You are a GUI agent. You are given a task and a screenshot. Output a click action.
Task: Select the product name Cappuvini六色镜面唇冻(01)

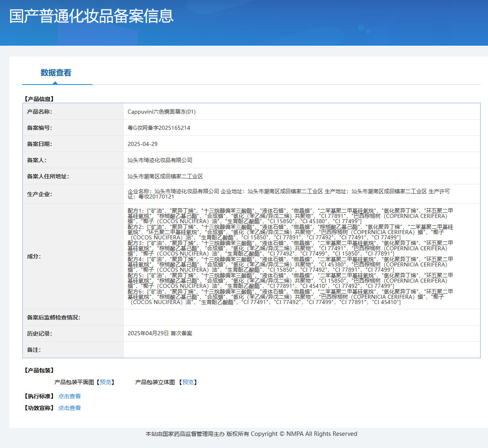162,112
